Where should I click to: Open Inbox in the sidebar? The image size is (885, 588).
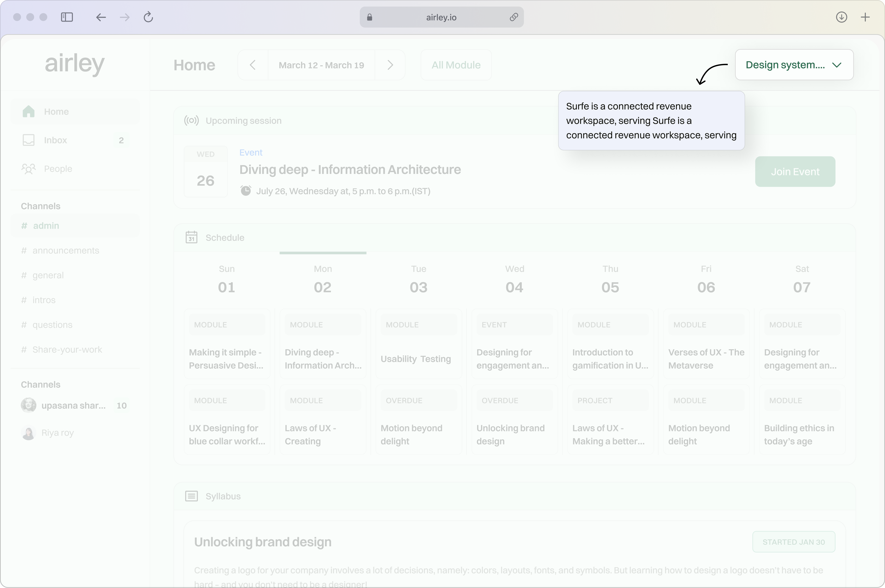click(75, 140)
